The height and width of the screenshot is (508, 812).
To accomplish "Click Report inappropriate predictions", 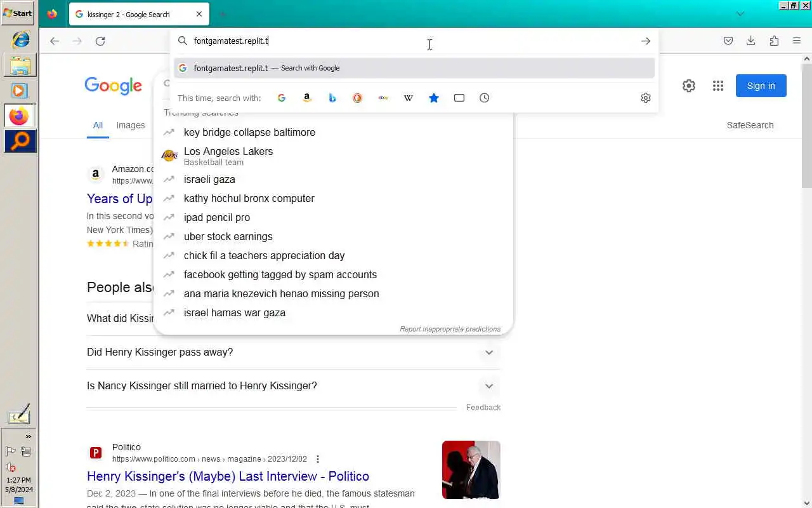I will 450,329.
